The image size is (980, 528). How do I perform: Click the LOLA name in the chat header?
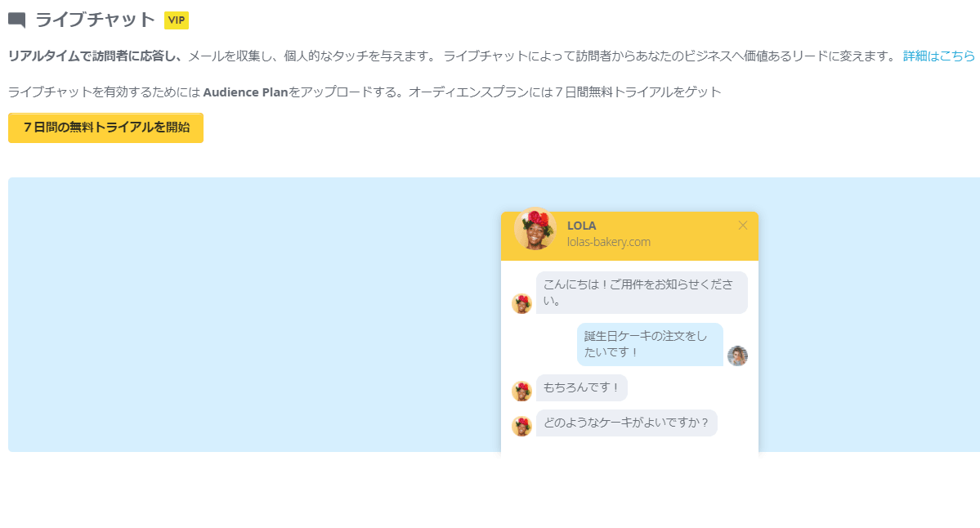point(581,226)
